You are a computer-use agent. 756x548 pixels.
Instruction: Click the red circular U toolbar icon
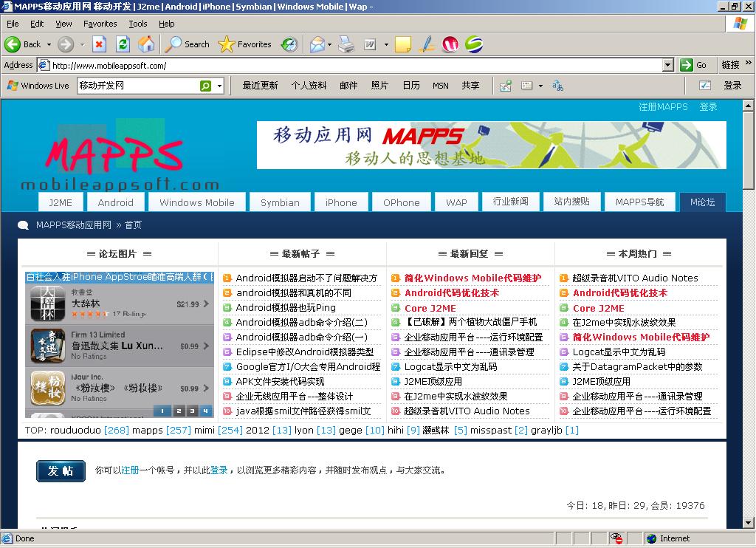(450, 44)
